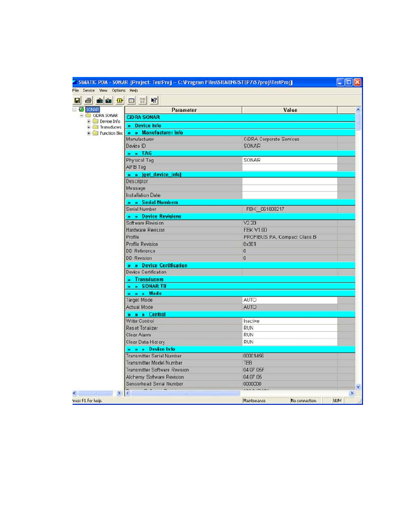This screenshot has height=532, width=411.
Task: Click the yellow connection toolbar icon
Action: pyautogui.click(x=120, y=100)
